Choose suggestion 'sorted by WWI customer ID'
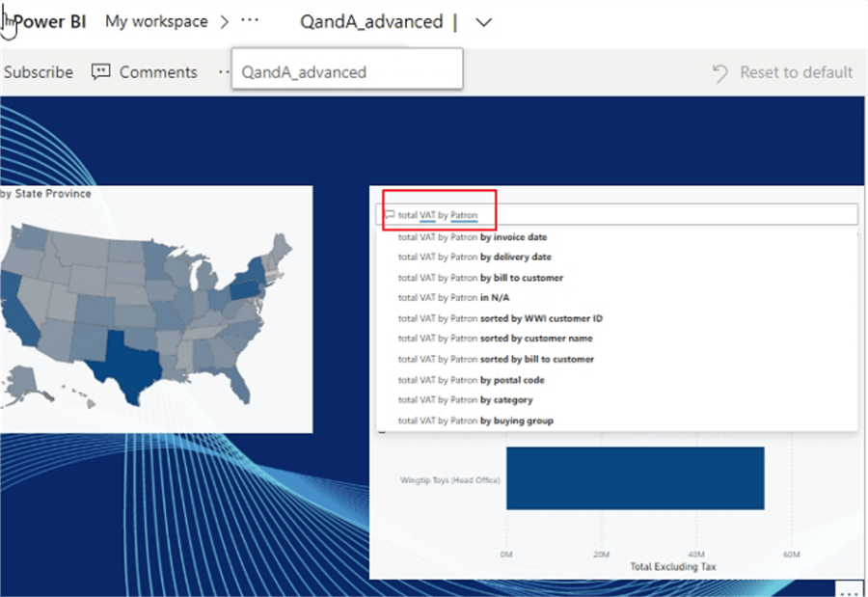Screen dimensions: 868x597 [617, 318]
